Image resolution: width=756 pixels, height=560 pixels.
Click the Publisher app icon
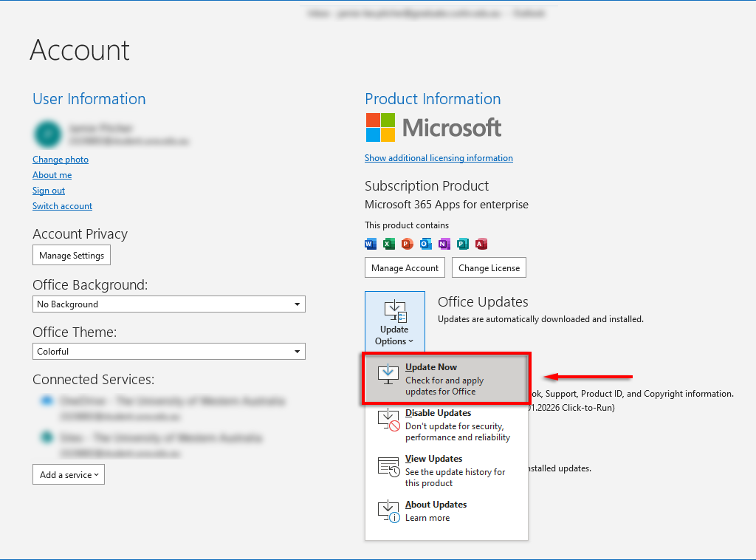pos(463,244)
